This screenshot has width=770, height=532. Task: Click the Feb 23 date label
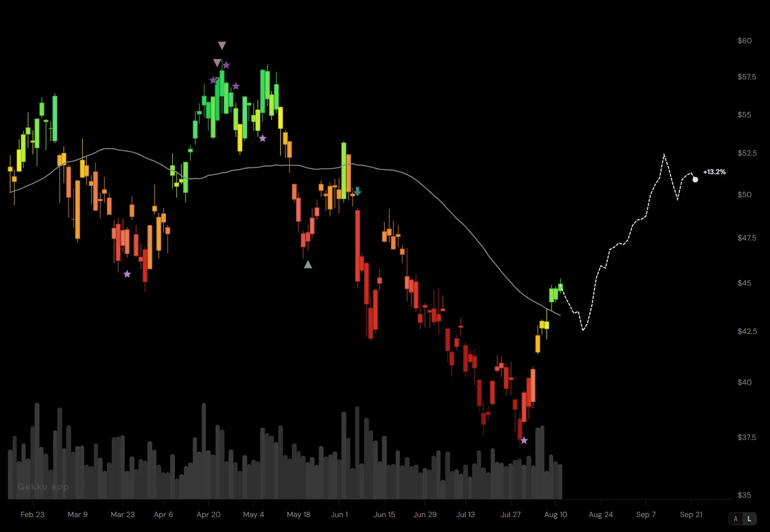point(32,514)
